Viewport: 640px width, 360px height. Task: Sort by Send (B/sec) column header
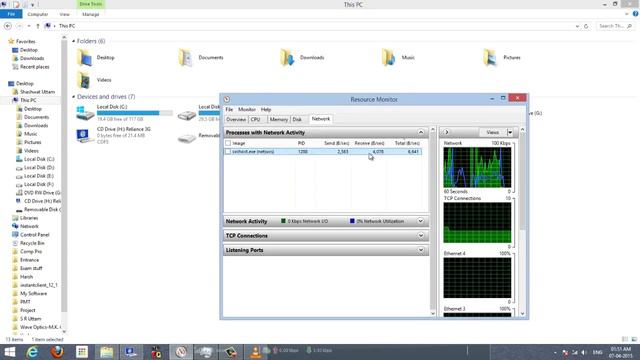[336, 143]
